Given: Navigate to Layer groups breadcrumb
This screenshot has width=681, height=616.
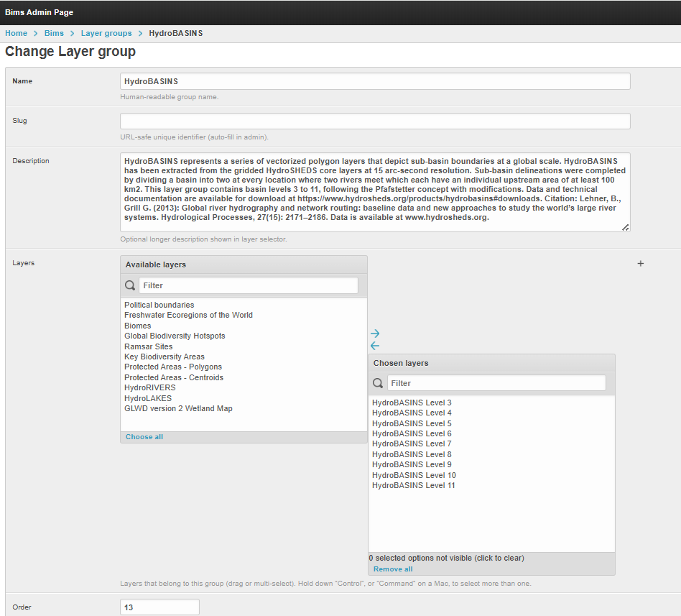Looking at the screenshot, I should (x=106, y=33).
